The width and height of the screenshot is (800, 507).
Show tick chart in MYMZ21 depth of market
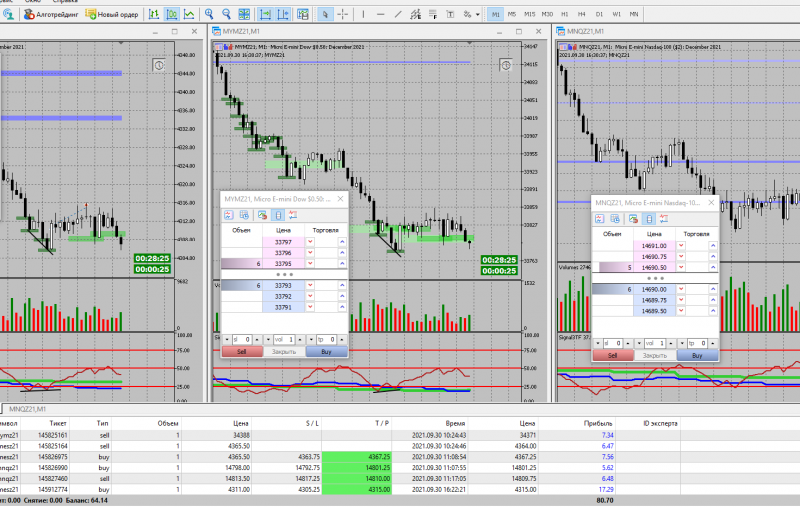pos(229,215)
